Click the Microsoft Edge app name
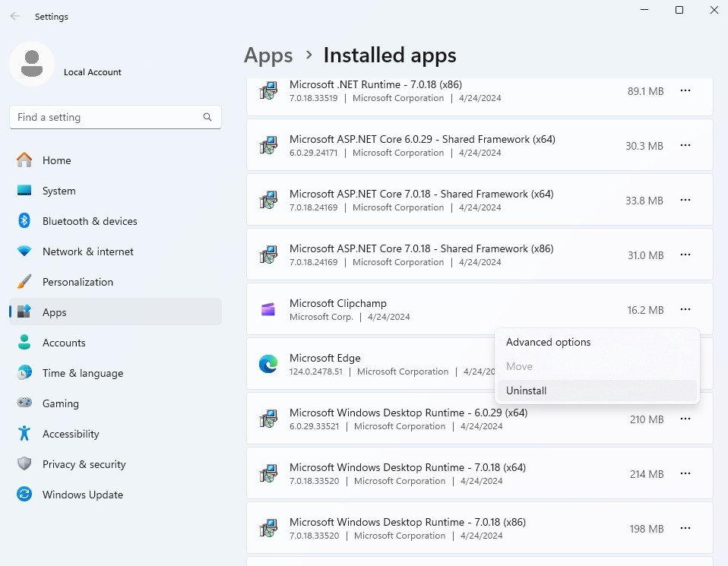This screenshot has height=566, width=728. pos(325,358)
